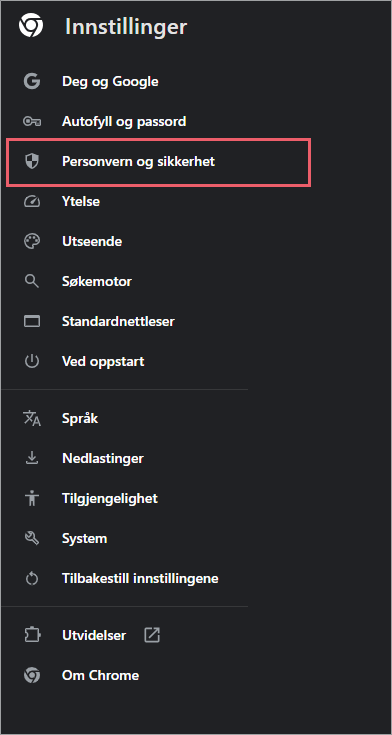Click the speedometer icon next to Ytelse

(x=32, y=202)
